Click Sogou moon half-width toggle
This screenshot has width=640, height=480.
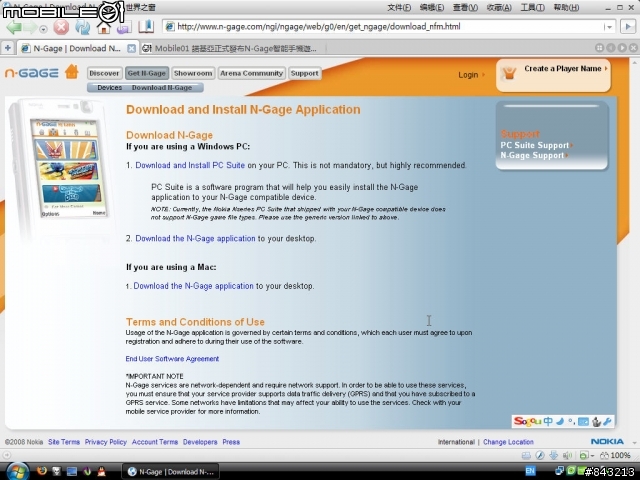(560, 421)
